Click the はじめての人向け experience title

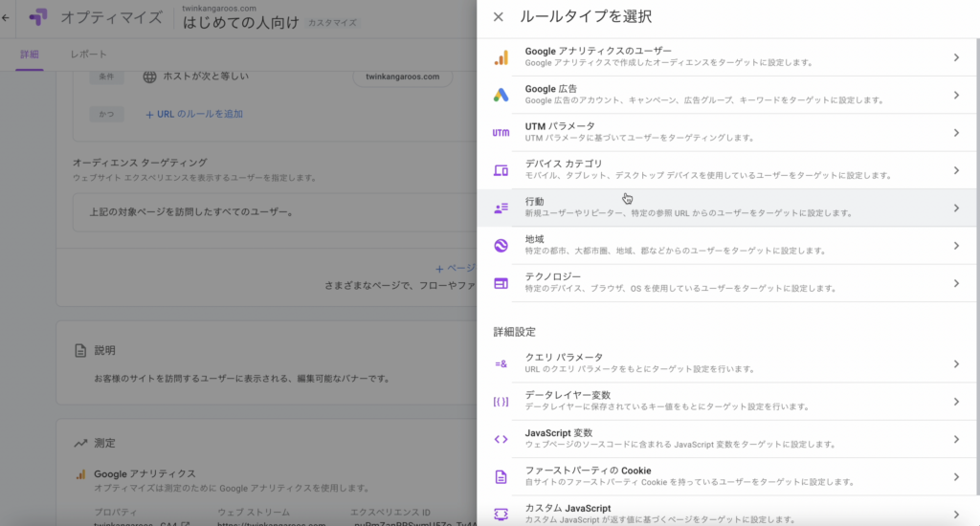click(x=241, y=23)
